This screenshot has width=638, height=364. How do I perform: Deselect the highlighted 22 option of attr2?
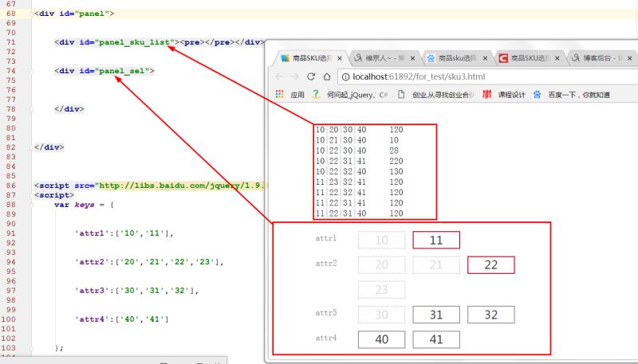[x=490, y=265]
